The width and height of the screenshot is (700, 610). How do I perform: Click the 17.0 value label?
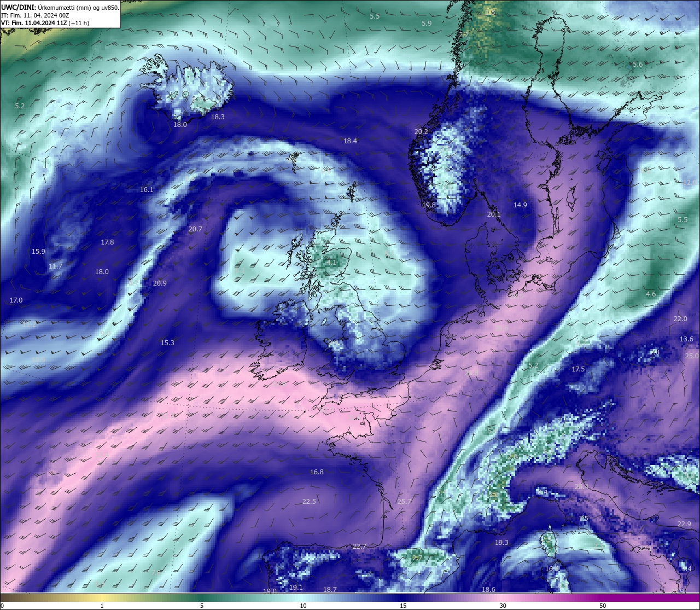[x=16, y=300]
